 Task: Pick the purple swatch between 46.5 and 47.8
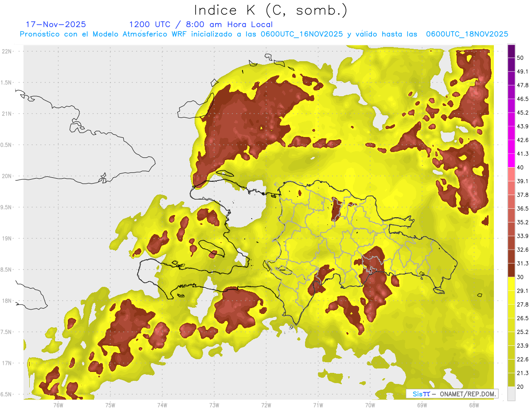point(511,92)
